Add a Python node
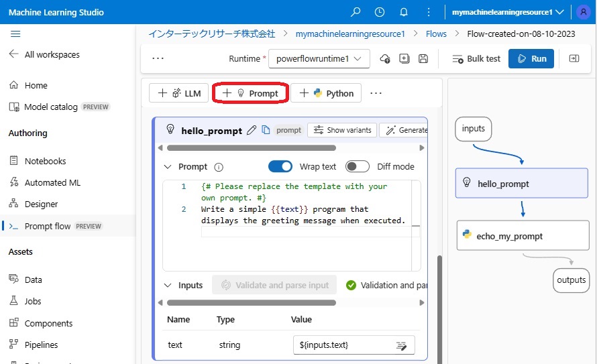The image size is (597, 364). pos(326,93)
